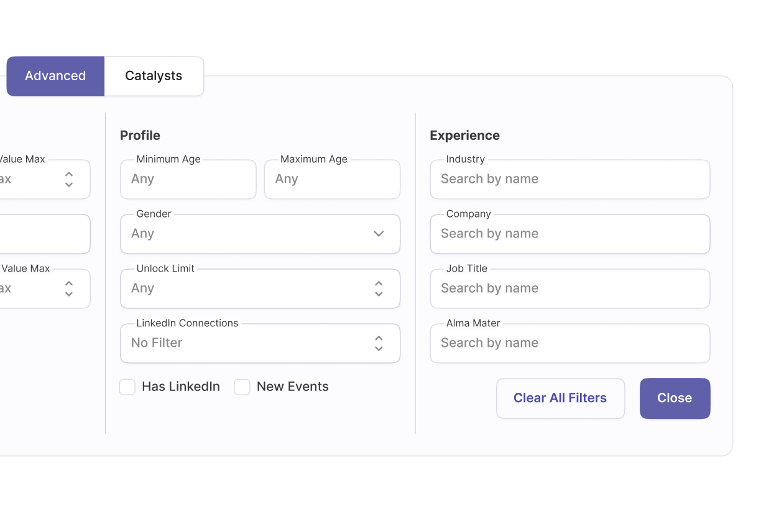Expand the Unlock Limit selector arrows
761x532 pixels.
pyautogui.click(x=379, y=288)
